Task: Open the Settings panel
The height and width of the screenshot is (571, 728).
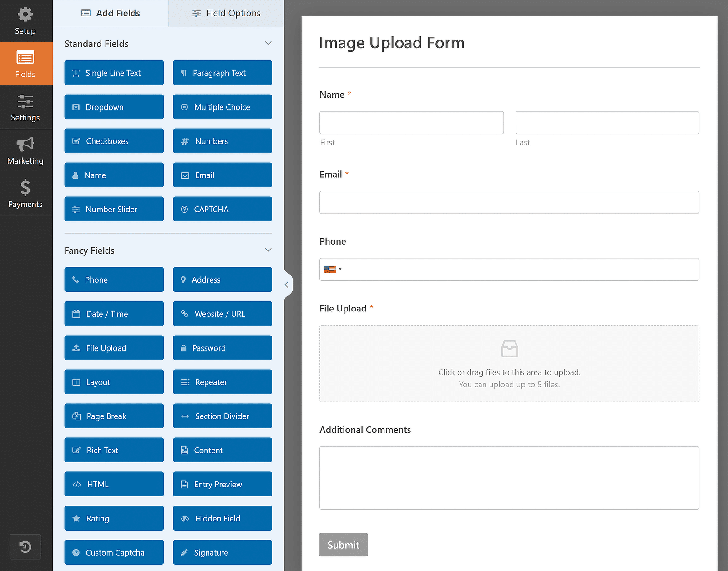Action: (x=25, y=107)
